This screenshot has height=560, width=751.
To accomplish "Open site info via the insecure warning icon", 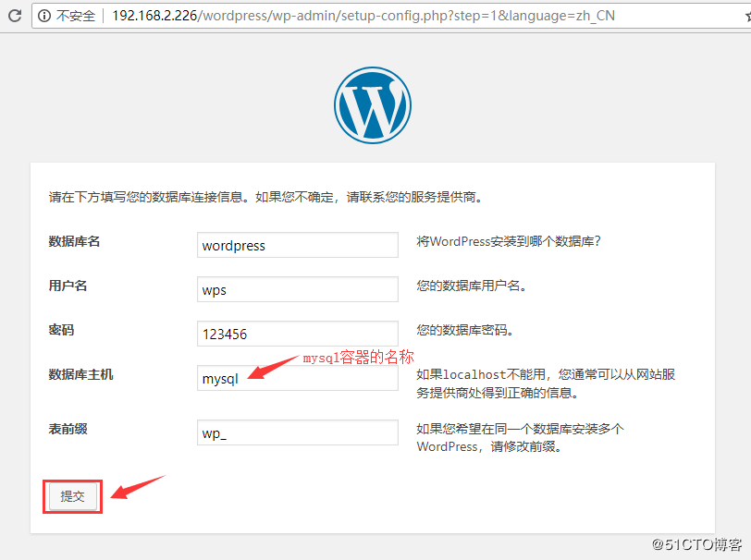I will 44,16.
